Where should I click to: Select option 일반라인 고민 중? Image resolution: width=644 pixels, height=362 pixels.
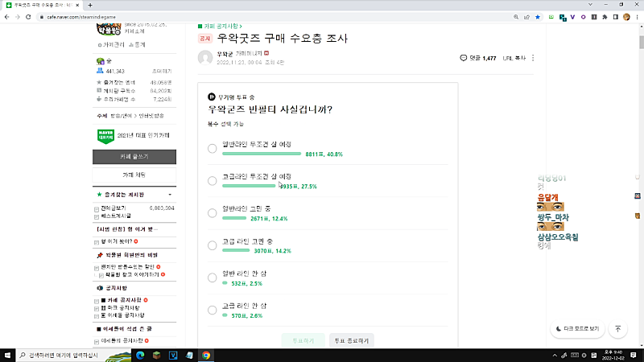point(212,213)
